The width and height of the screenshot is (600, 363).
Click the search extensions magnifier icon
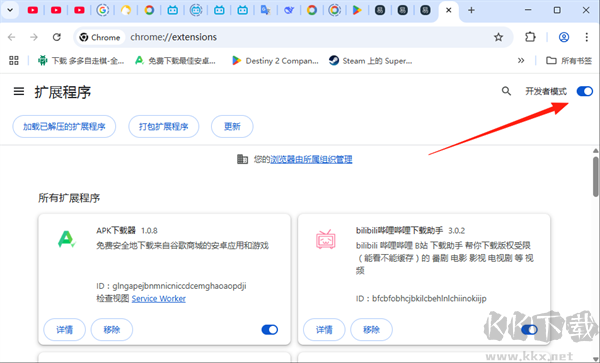pos(506,91)
